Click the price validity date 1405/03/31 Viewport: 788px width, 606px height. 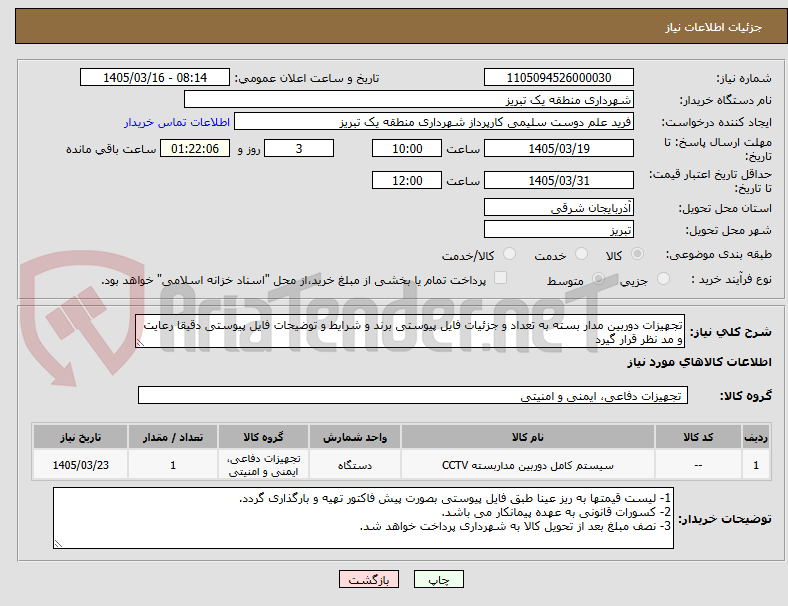tap(559, 180)
